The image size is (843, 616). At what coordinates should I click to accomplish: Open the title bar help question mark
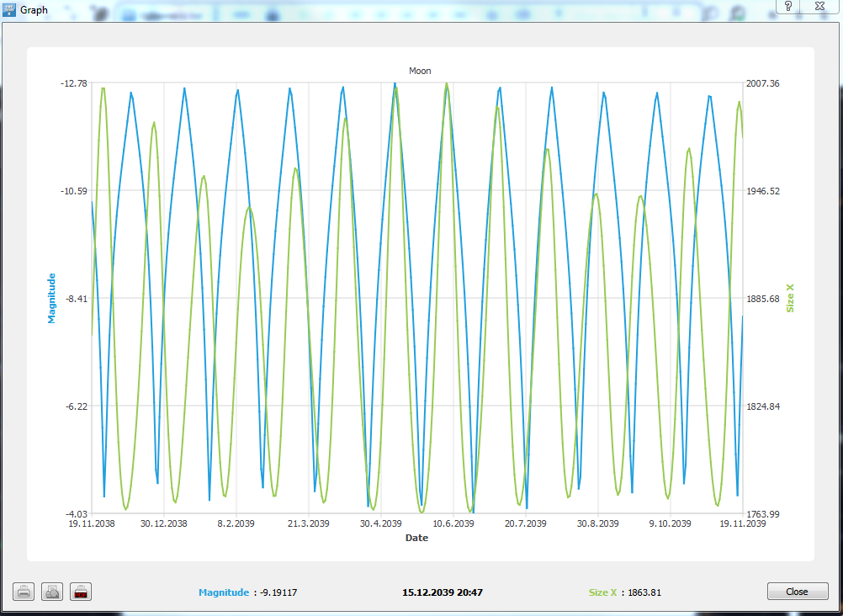[788, 6]
